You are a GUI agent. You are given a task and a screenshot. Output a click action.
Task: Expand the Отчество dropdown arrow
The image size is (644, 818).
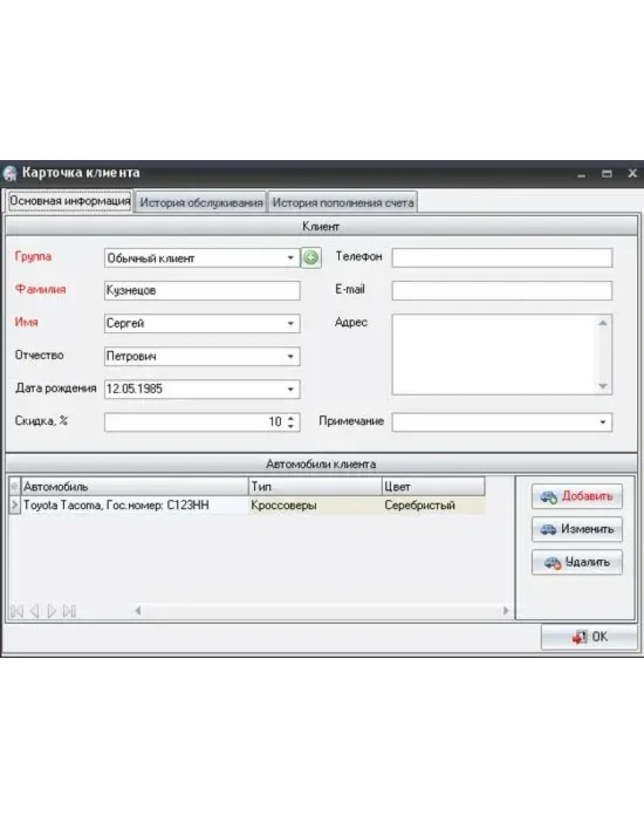click(x=291, y=356)
